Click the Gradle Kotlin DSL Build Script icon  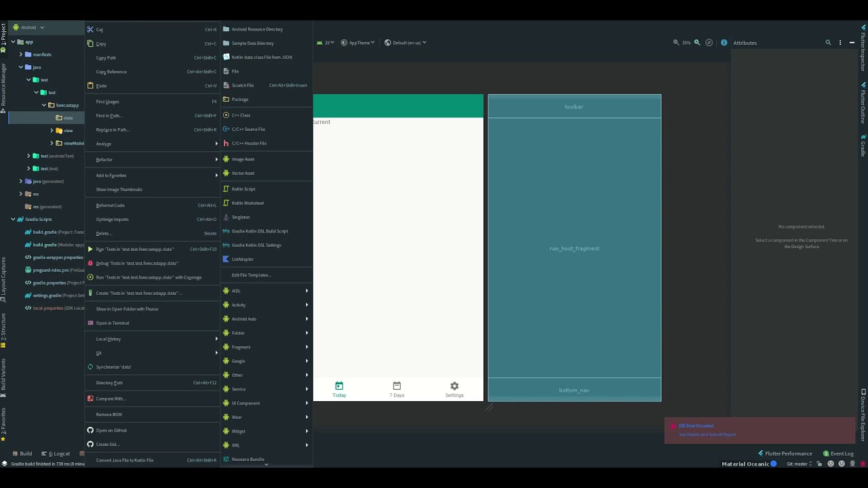click(226, 231)
